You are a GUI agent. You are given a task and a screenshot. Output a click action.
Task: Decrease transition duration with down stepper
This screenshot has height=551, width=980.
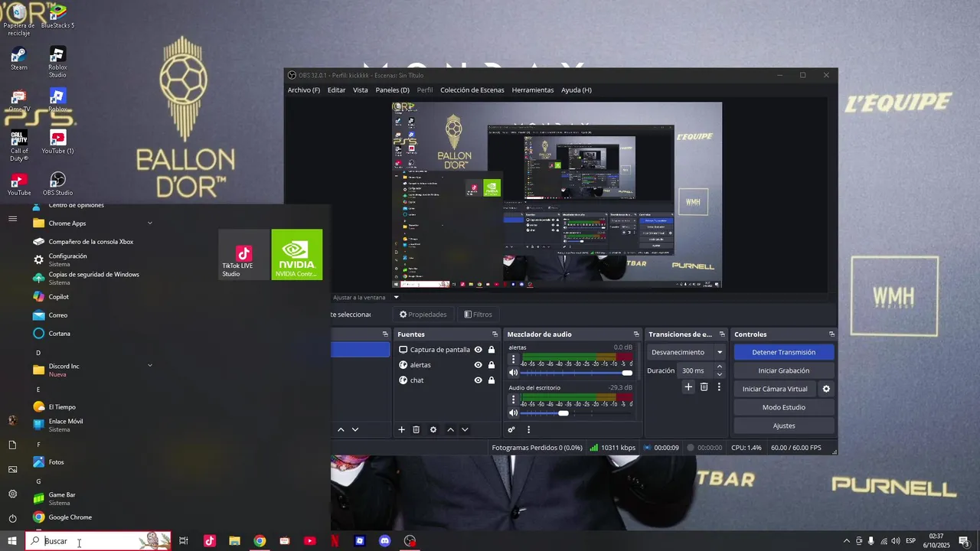720,374
